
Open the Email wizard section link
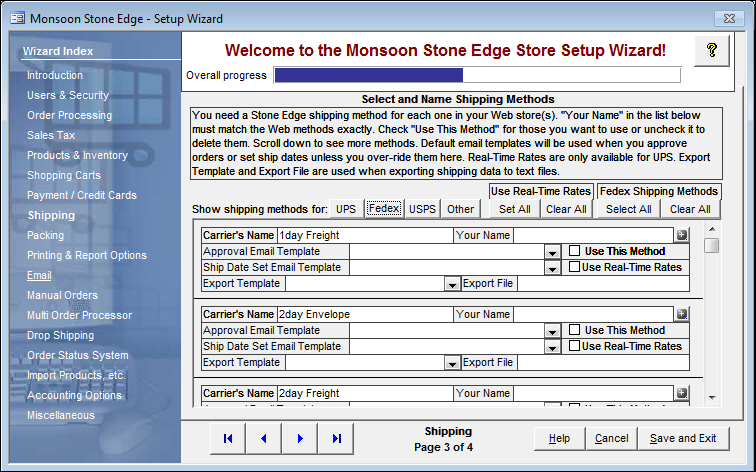(x=39, y=275)
